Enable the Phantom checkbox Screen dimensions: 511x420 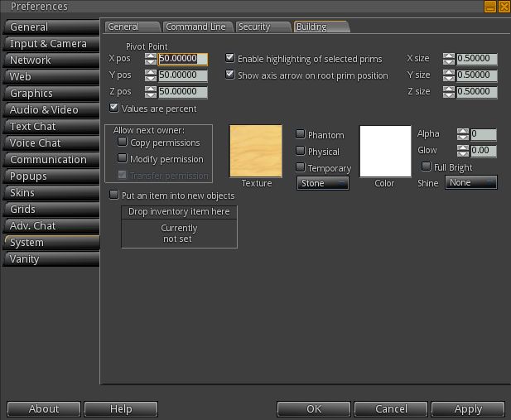coord(301,134)
